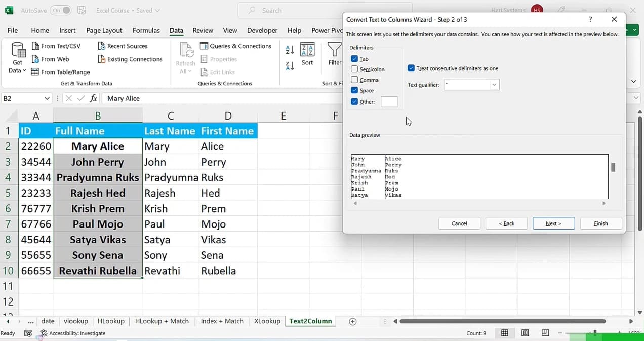Switch to Page Layout view

[x=525, y=333]
